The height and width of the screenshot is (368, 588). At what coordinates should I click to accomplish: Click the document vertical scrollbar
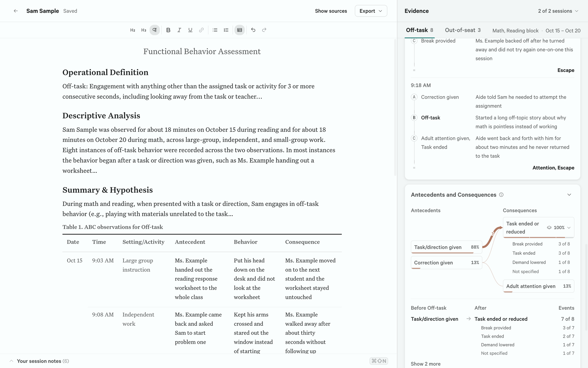tap(395, 107)
